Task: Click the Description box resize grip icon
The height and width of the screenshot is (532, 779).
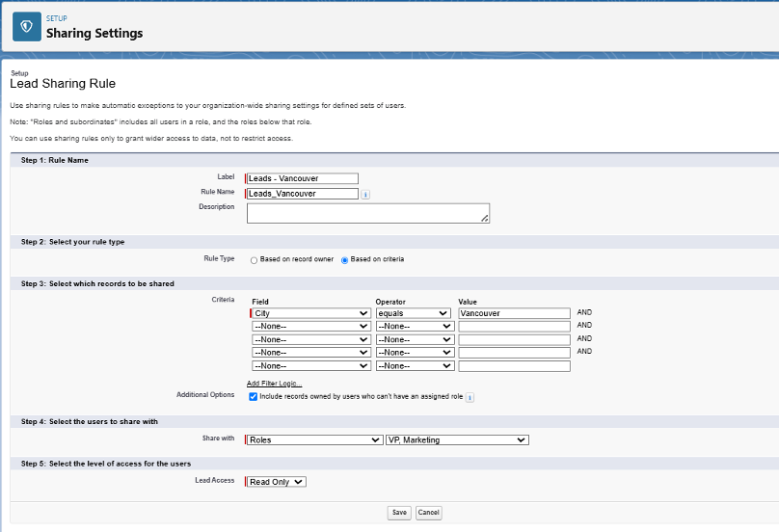Action: pyautogui.click(x=484, y=218)
